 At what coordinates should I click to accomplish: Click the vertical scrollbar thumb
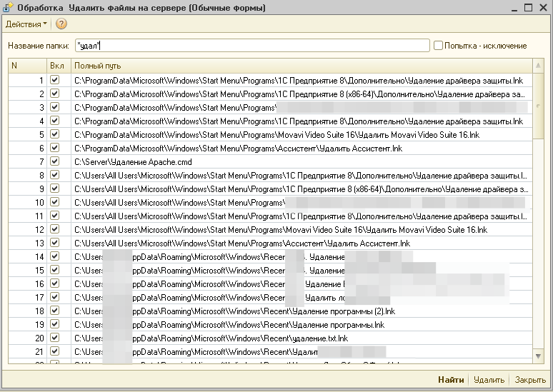pos(538,106)
